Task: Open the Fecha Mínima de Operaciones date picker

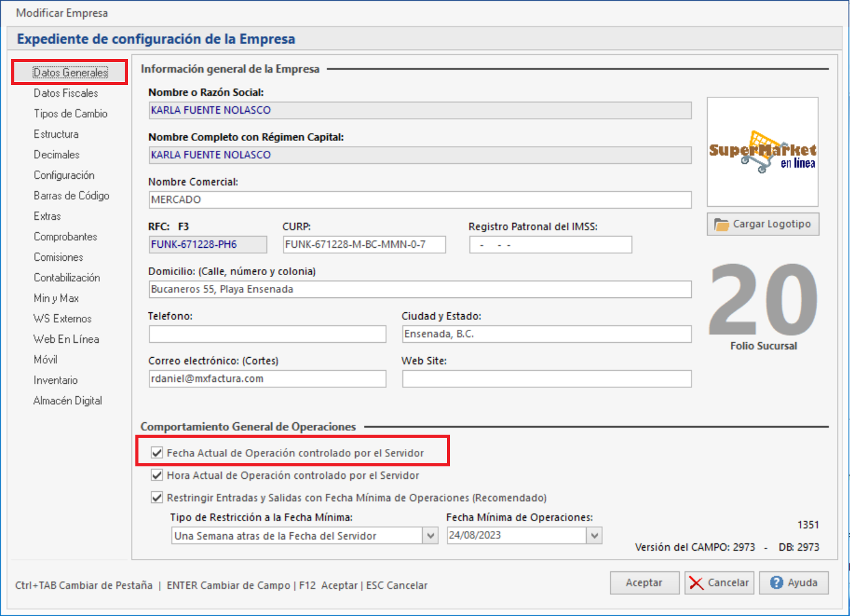Action: pos(594,536)
